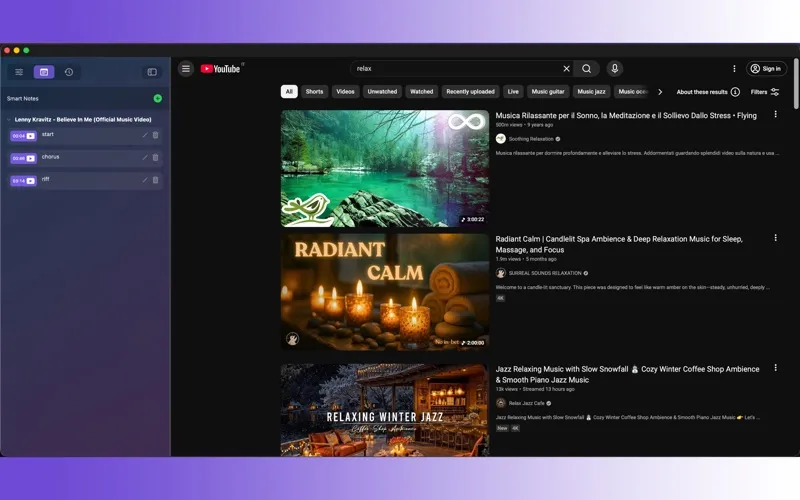The width and height of the screenshot is (800, 500).
Task: Open the history clock tab
Action: [x=69, y=72]
